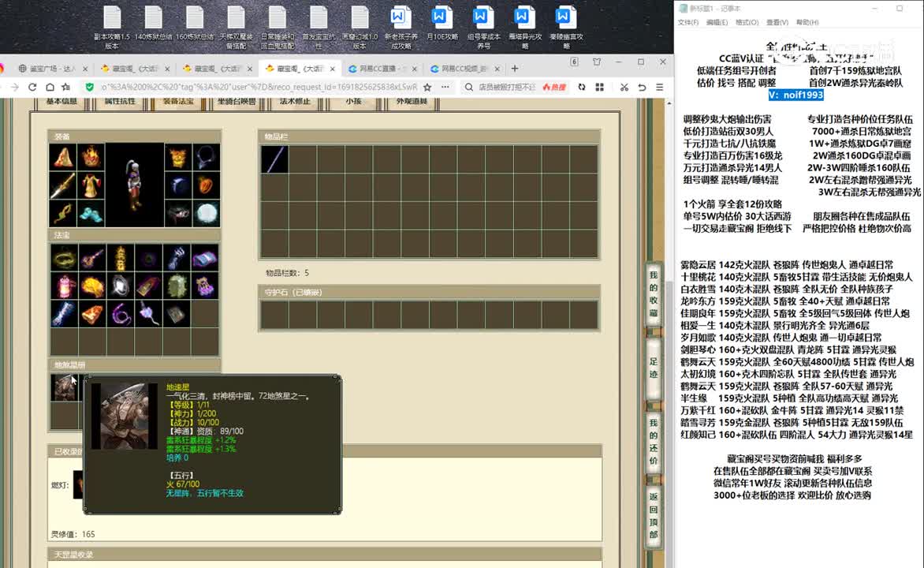Open the 法术修正 page tab
The image size is (924, 568).
295,102
